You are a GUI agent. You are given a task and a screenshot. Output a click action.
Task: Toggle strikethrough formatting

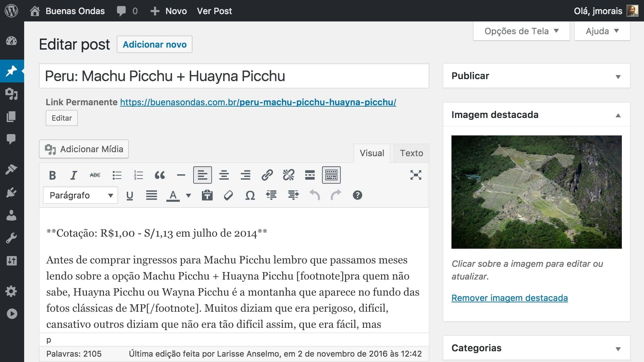[95, 175]
